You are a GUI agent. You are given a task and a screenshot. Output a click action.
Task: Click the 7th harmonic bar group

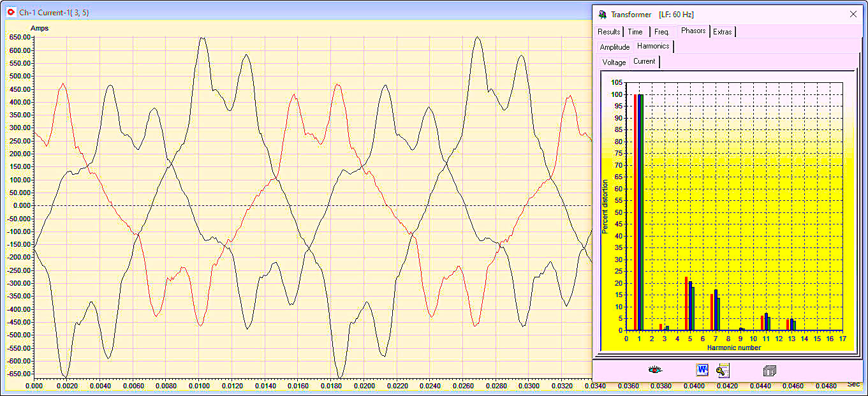[716, 310]
